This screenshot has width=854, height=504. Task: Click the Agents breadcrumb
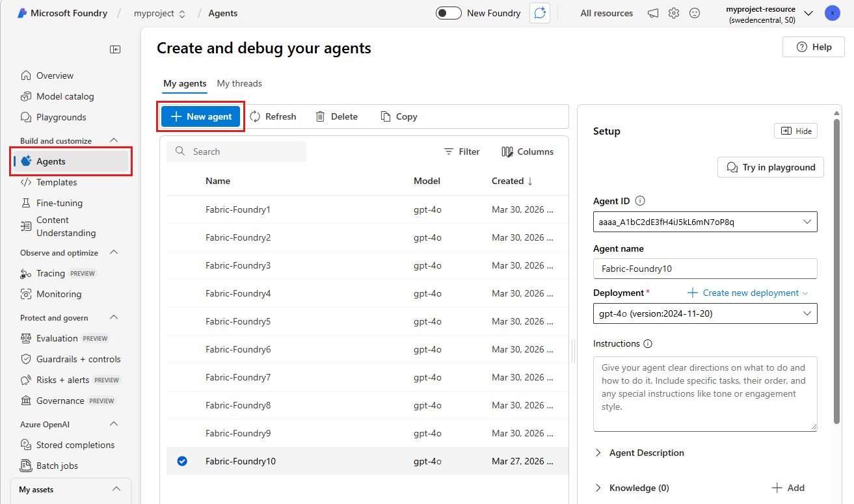(x=223, y=13)
